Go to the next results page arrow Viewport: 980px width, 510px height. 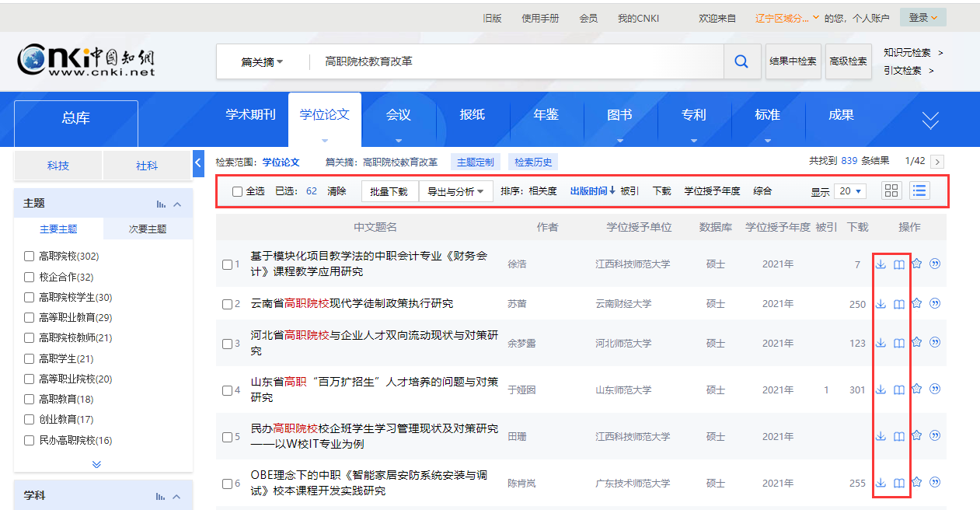(x=937, y=162)
